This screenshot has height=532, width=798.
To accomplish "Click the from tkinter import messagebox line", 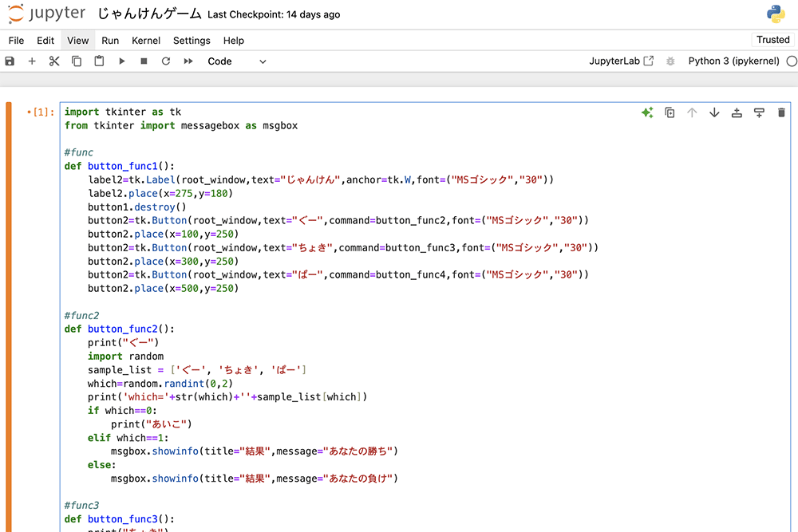I will [181, 126].
